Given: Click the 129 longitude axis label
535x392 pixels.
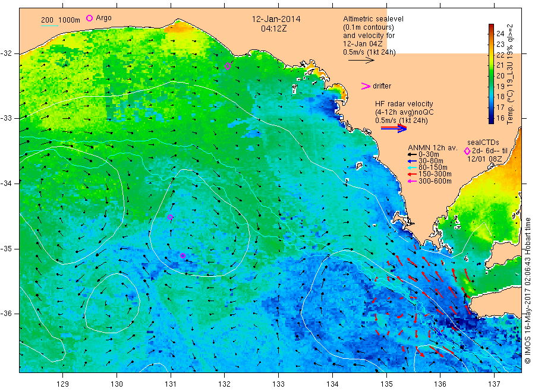Looking at the screenshot, I should (x=63, y=384).
